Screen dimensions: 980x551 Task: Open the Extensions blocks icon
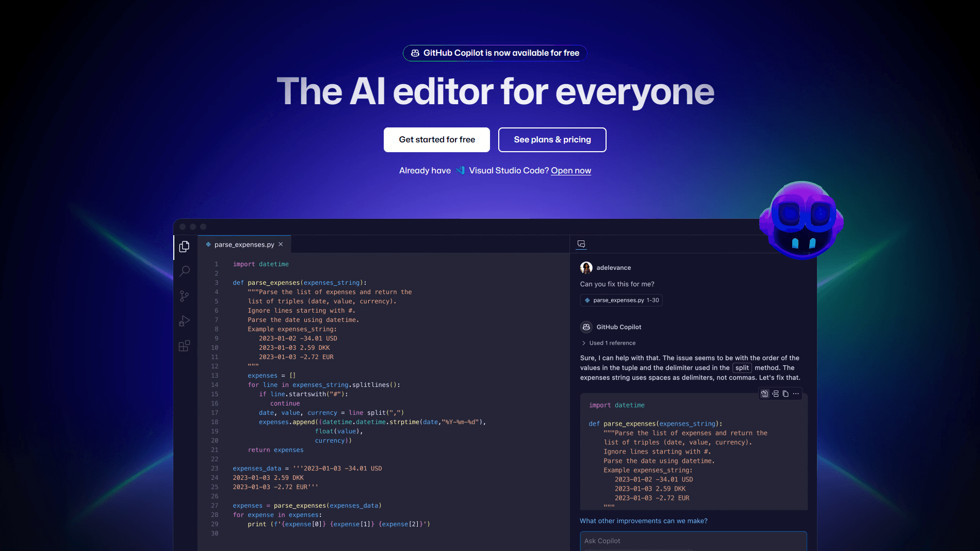coord(184,346)
